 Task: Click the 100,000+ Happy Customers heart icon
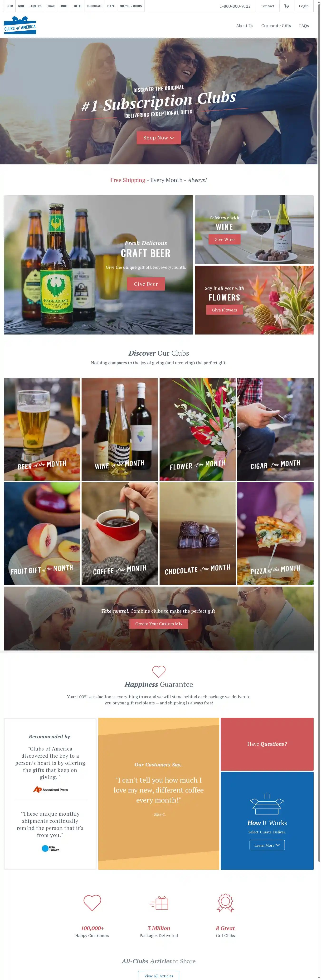92,902
